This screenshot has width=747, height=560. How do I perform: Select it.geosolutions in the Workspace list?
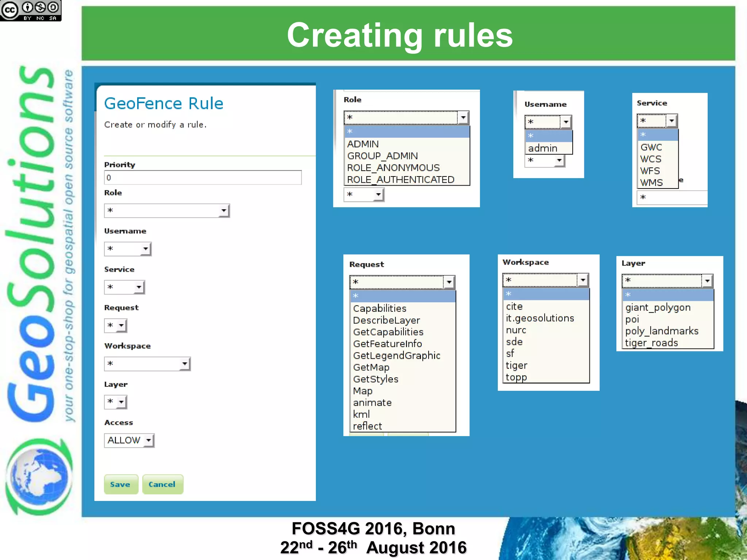546,318
